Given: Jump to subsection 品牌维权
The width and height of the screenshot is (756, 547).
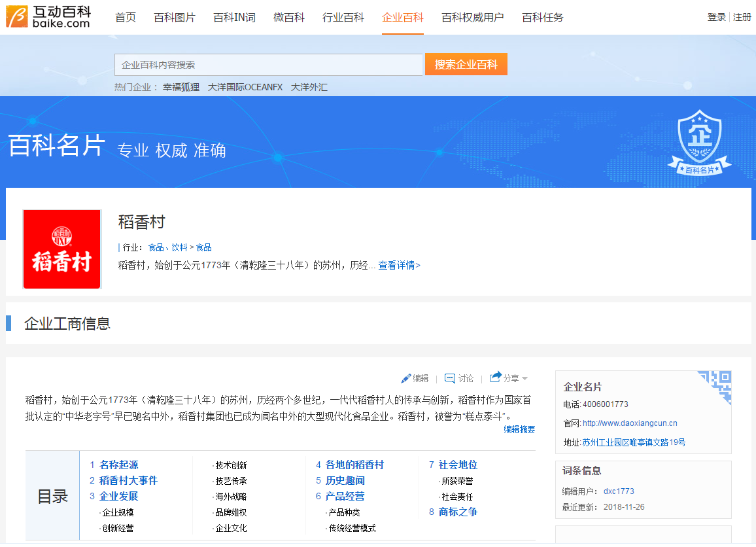Looking at the screenshot, I should click(x=231, y=513).
